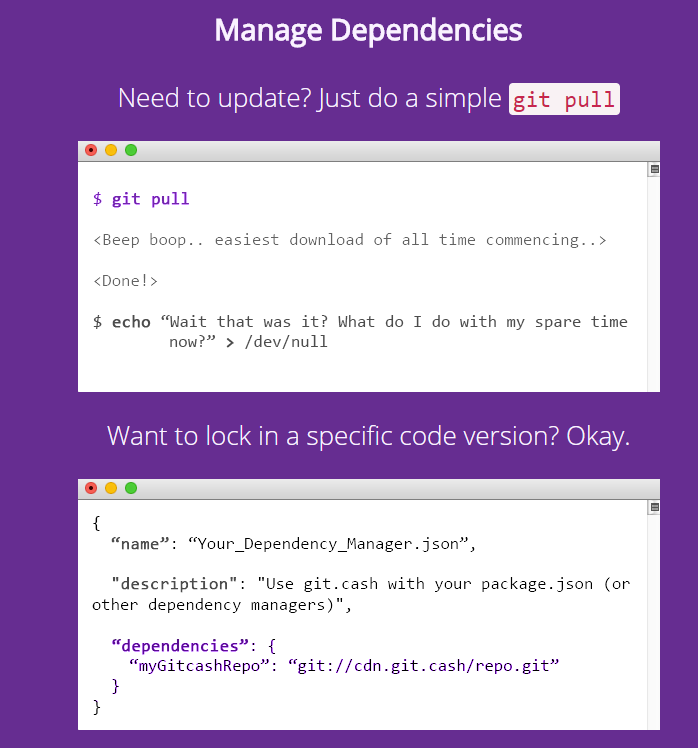Viewport: 698px width, 748px height.
Task: Click green zoom dot in git pull terminal
Action: click(131, 150)
